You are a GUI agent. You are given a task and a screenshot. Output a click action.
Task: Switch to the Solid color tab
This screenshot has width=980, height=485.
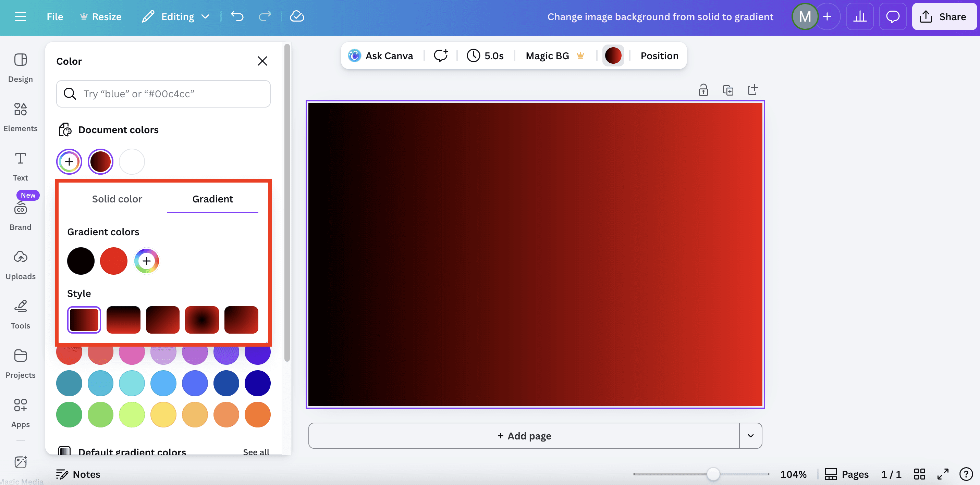117,199
